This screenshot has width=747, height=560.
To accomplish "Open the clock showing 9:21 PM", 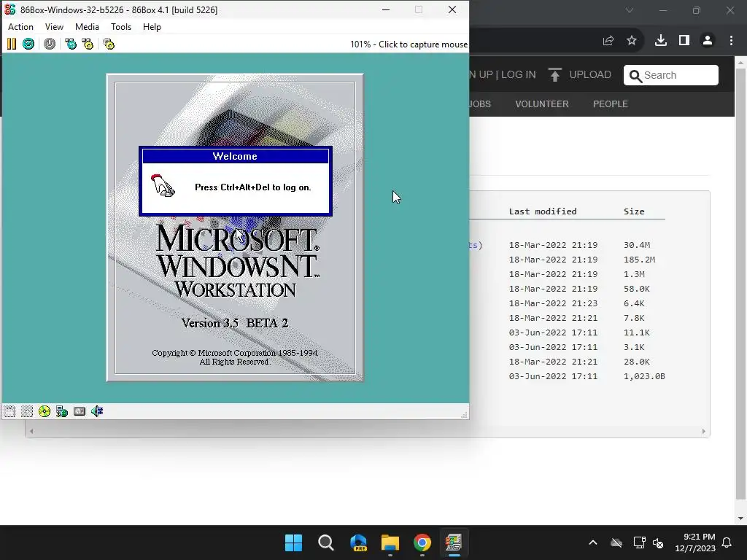I will [695, 542].
